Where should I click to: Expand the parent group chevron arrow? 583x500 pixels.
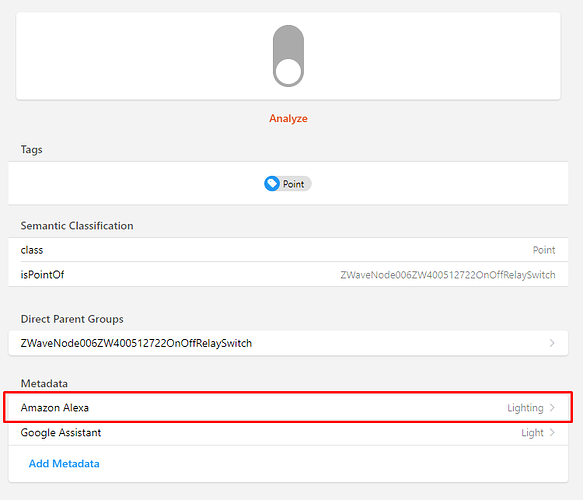552,343
